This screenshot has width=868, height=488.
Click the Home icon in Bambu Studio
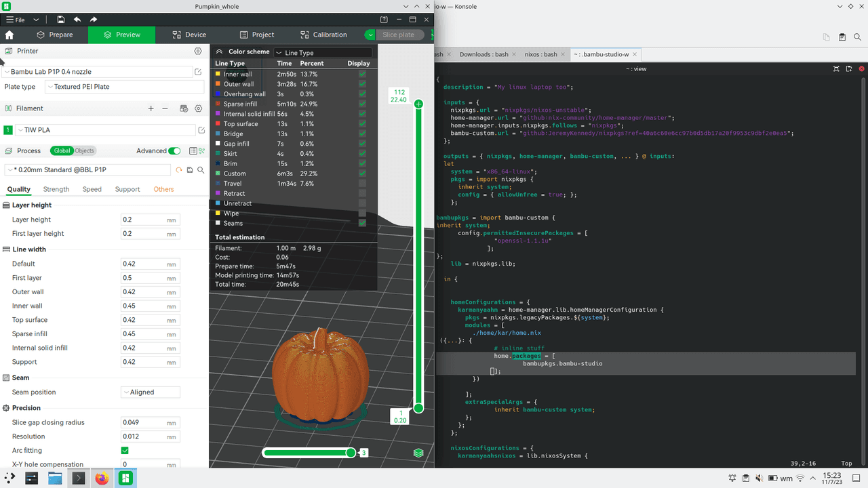pos(9,35)
